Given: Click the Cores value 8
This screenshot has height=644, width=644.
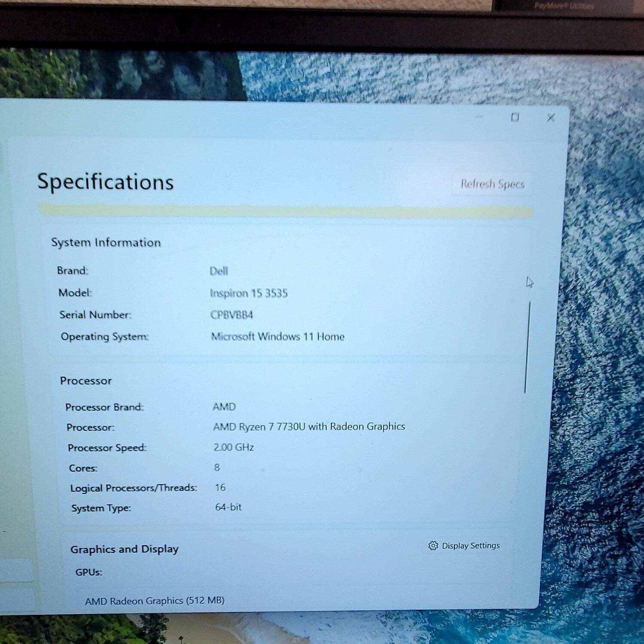Looking at the screenshot, I should click(217, 467).
